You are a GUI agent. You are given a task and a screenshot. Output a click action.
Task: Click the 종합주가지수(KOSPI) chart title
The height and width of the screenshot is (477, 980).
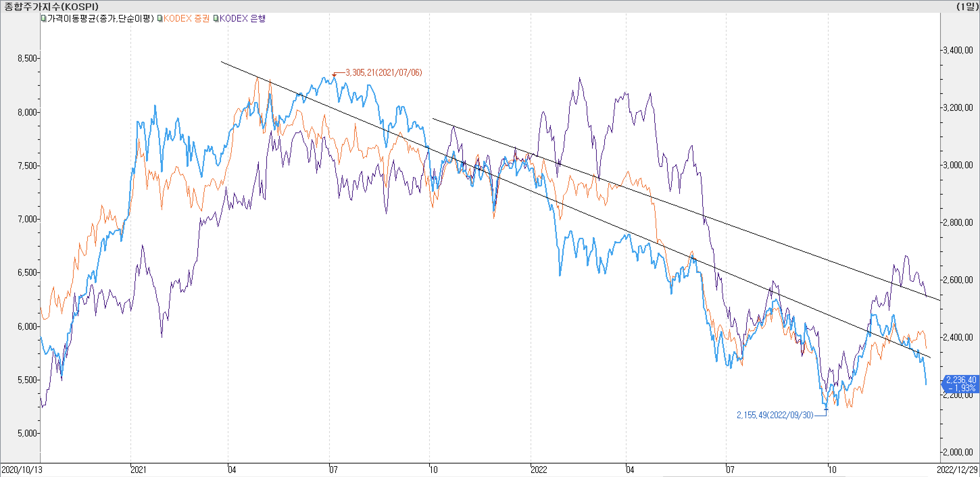click(x=51, y=6)
